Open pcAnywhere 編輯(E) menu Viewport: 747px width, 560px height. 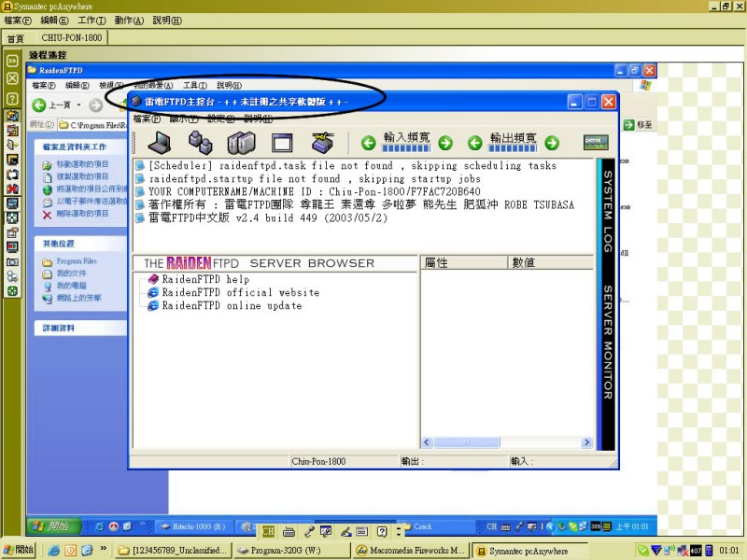55,20
